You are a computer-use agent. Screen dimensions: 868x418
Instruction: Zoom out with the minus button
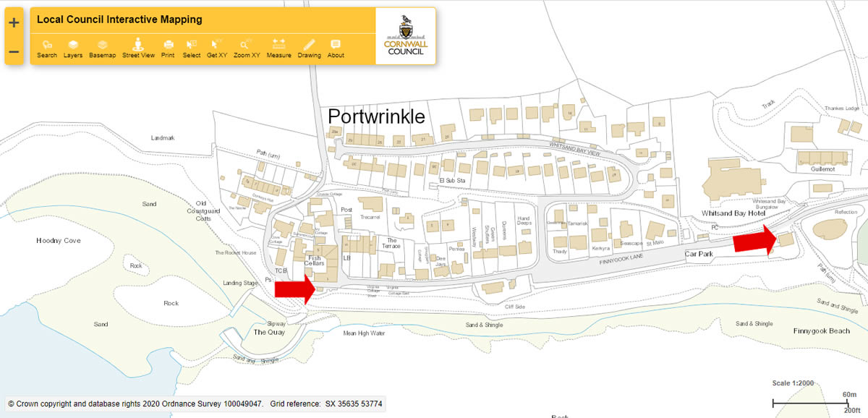pyautogui.click(x=12, y=51)
